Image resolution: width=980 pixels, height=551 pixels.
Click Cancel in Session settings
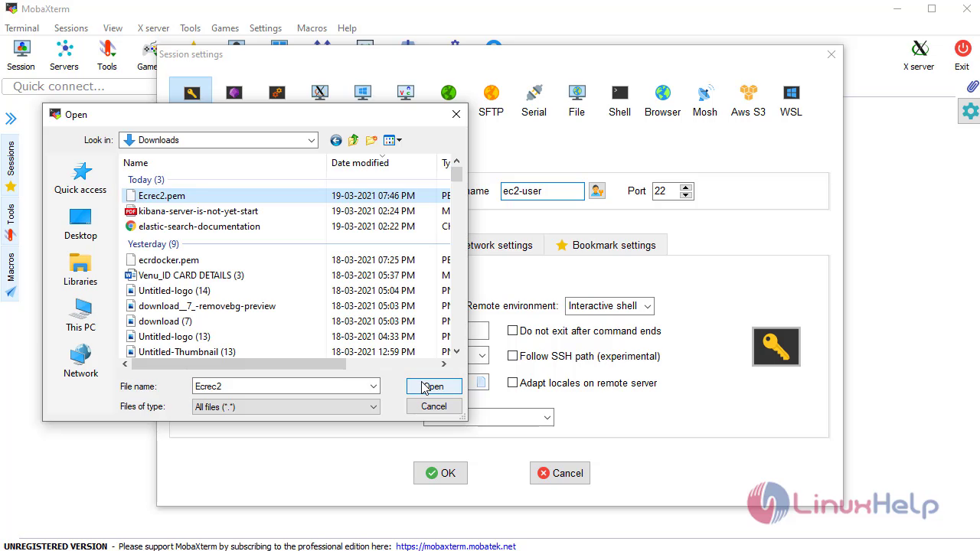tap(560, 473)
